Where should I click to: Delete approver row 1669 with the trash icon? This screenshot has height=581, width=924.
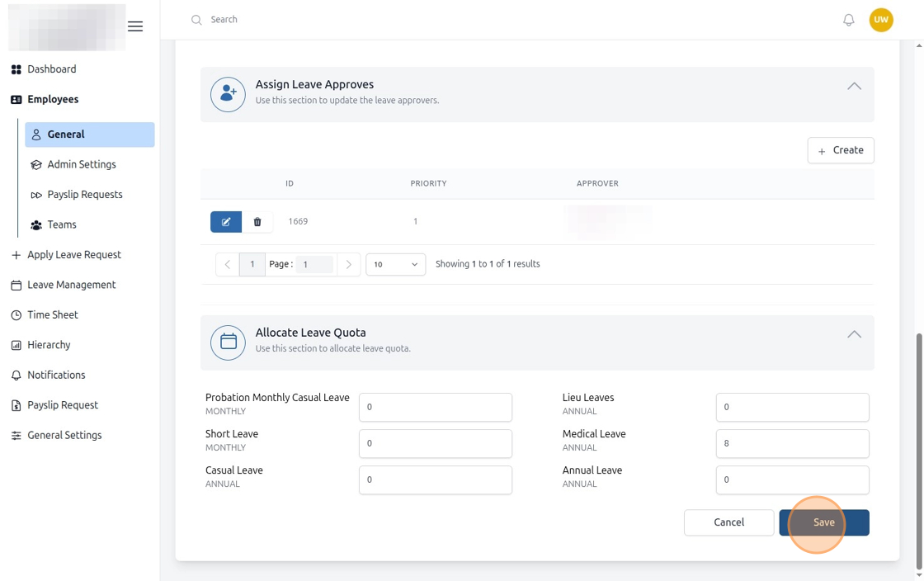tap(257, 221)
